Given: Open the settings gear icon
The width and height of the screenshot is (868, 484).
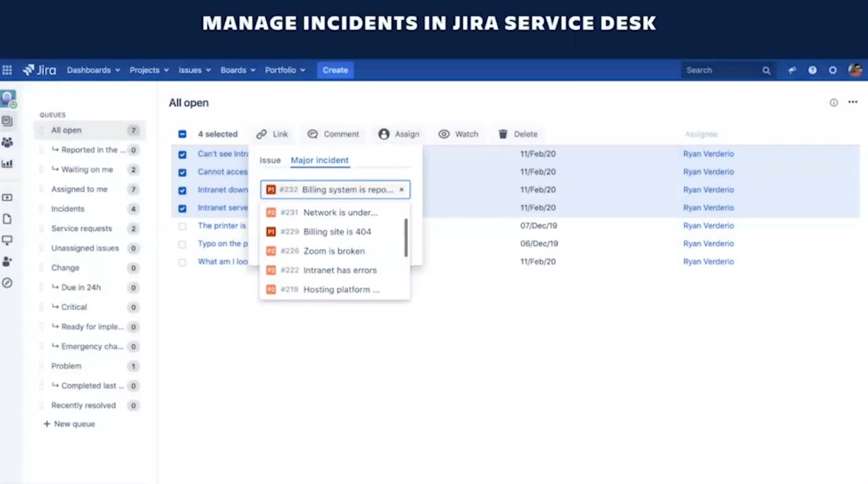Looking at the screenshot, I should pos(833,70).
